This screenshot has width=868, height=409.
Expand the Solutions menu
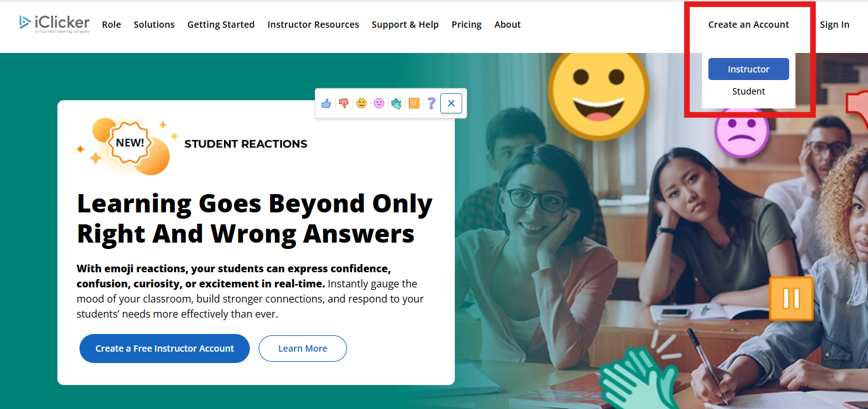click(154, 25)
